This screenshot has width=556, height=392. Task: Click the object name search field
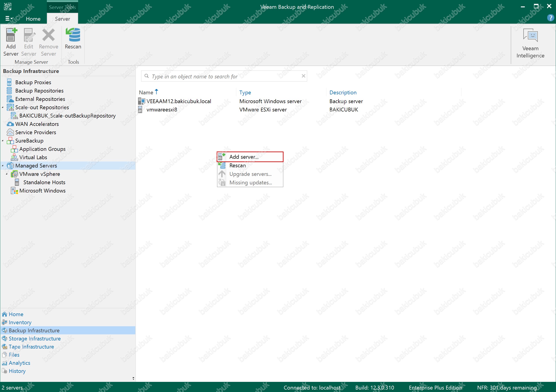pos(224,76)
